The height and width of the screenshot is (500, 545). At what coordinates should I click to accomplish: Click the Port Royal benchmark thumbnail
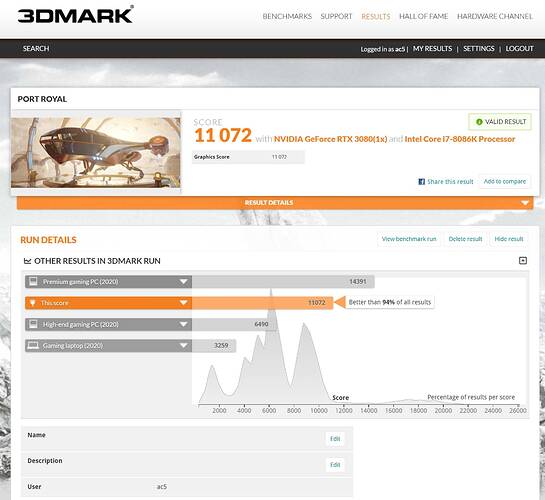pos(96,153)
